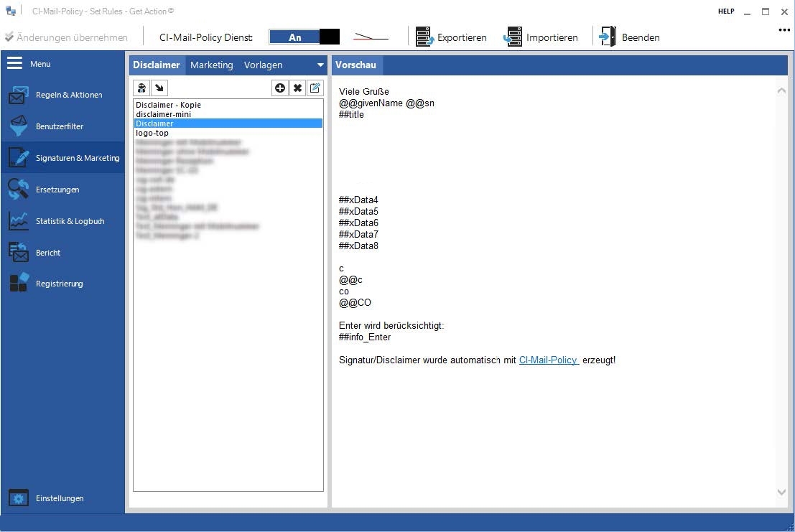Switch to the Disclaimer tab
Screen dimensions: 795x532
(x=157, y=65)
